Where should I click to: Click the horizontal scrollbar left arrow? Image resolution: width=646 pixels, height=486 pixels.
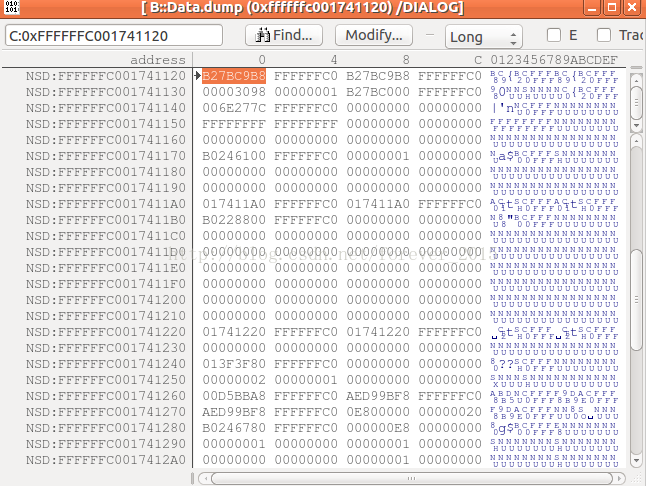pyautogui.click(x=206, y=478)
